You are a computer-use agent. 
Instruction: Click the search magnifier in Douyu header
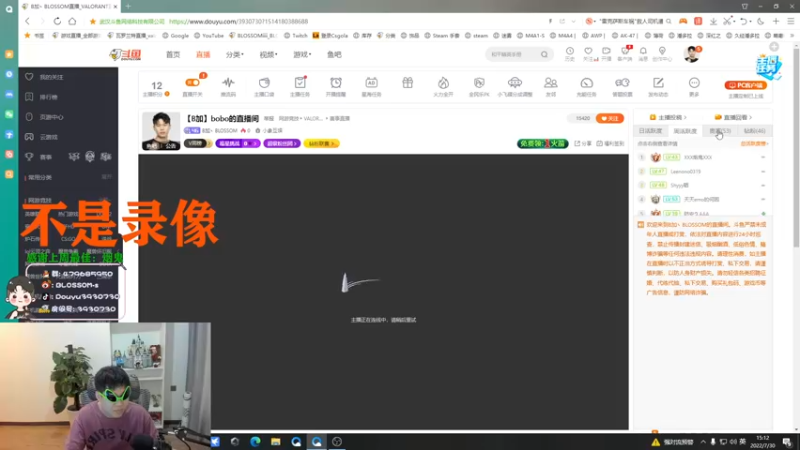[x=544, y=54]
